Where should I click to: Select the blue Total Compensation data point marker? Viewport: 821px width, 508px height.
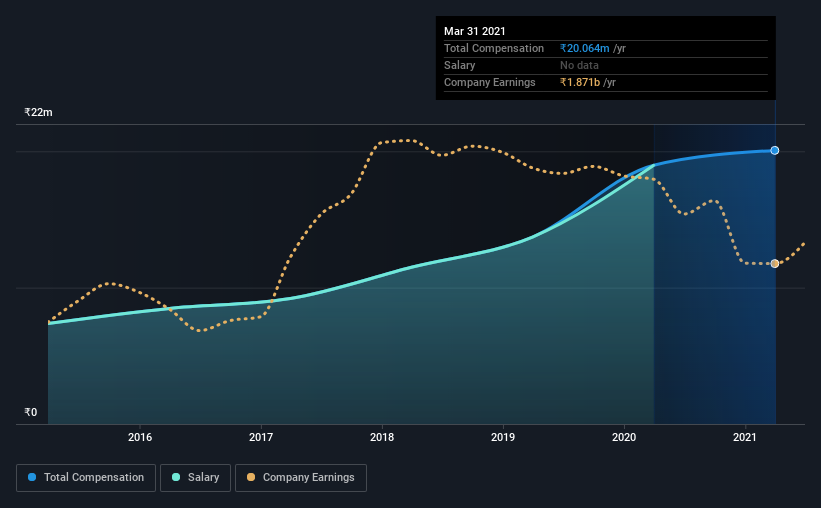pos(774,150)
